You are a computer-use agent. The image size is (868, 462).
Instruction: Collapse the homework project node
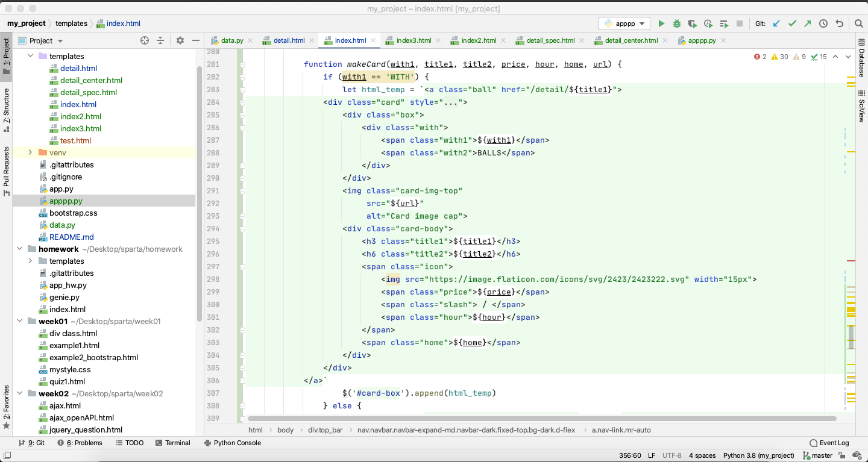pos(19,249)
